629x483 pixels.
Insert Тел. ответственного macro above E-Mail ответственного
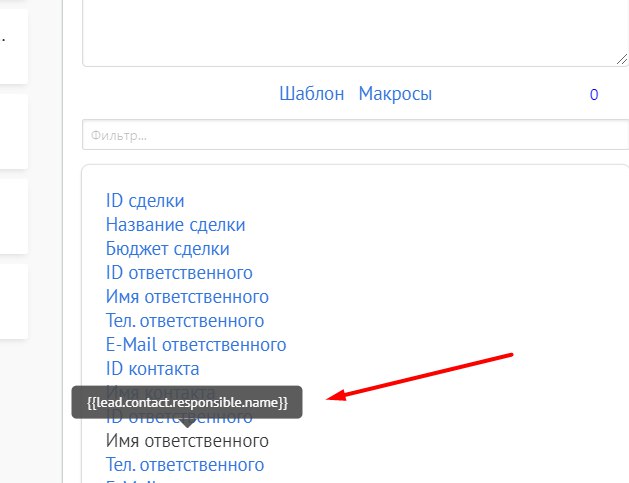185,321
